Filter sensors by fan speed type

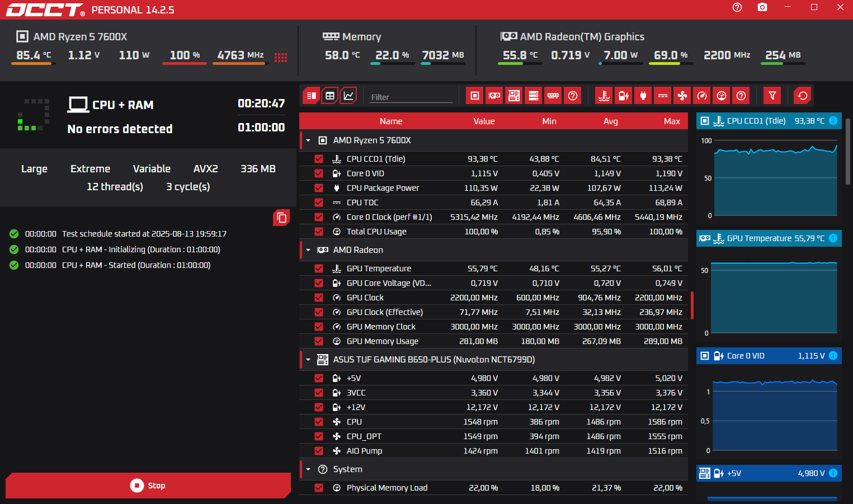coord(682,96)
